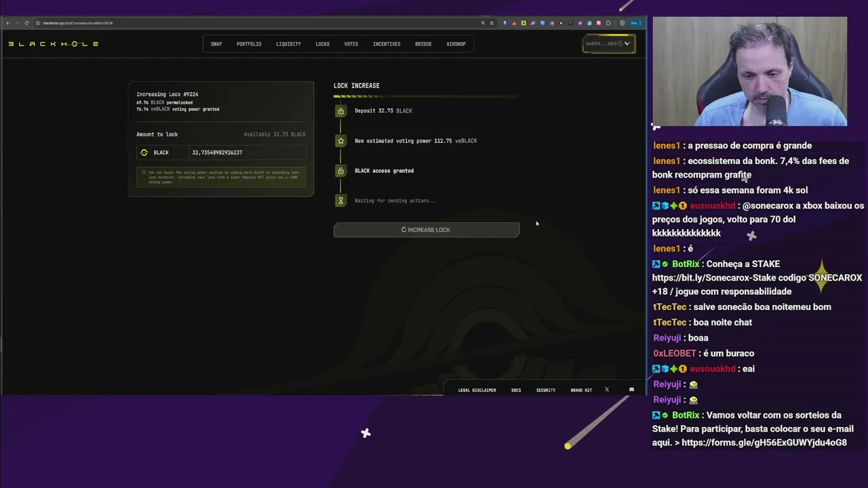868x488 pixels.
Task: Open the PORTFOLIO page
Action: [249, 44]
